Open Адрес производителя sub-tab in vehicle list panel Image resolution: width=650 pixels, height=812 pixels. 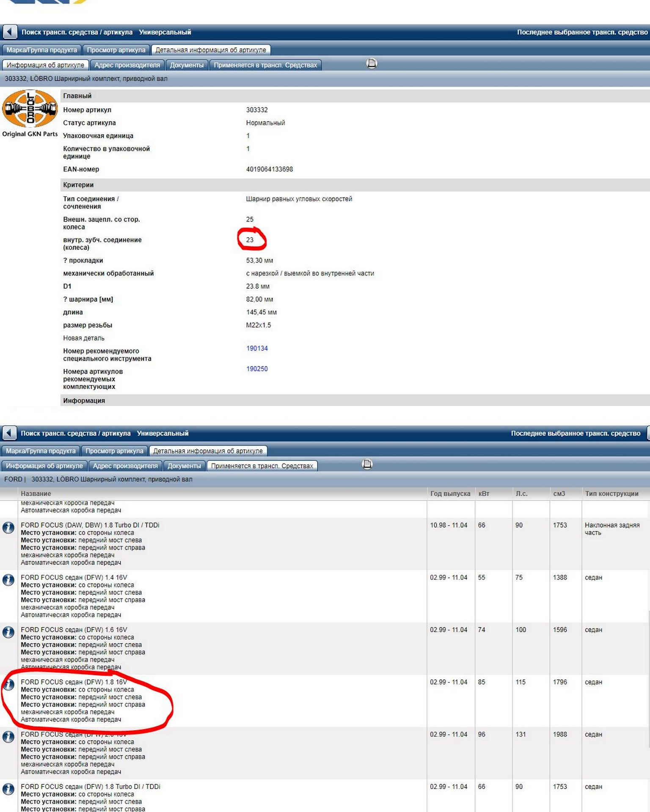(125, 466)
